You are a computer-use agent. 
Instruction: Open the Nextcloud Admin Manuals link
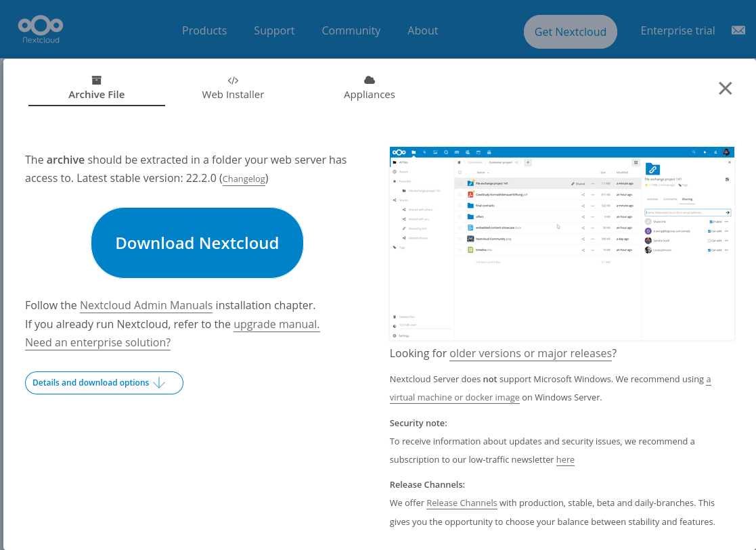[146, 305]
